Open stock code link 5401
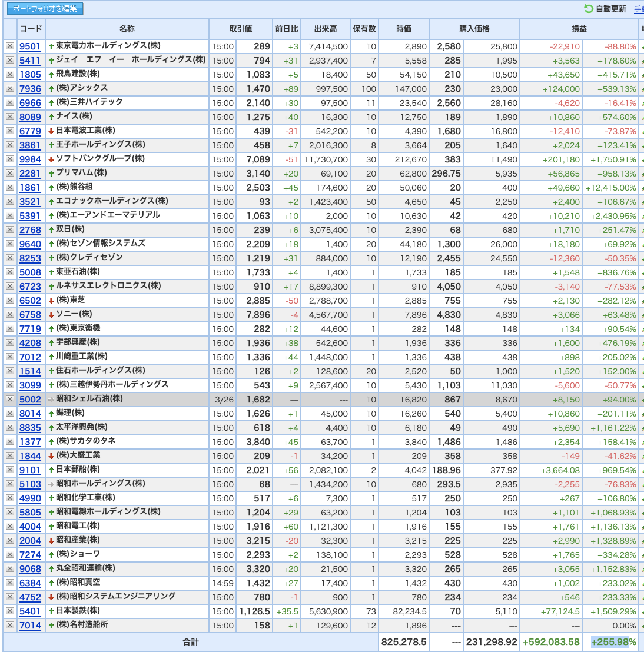Image resolution: width=644 pixels, height=652 pixels. pos(31,611)
